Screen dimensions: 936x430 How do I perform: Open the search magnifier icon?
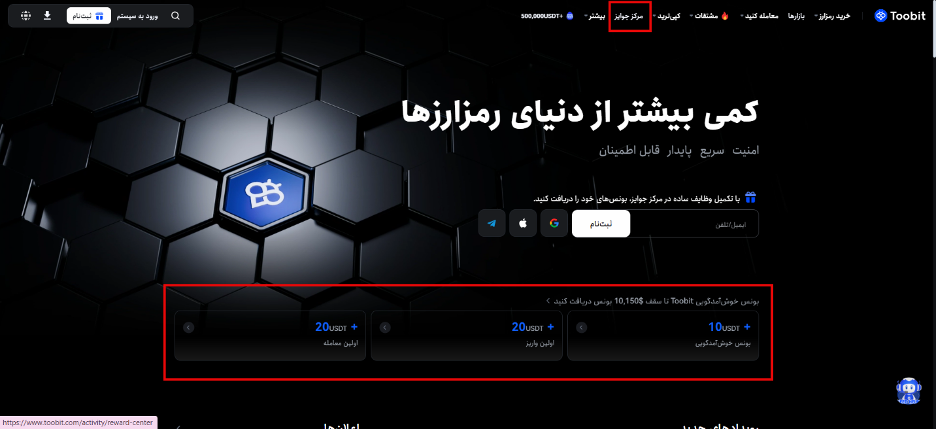point(175,16)
